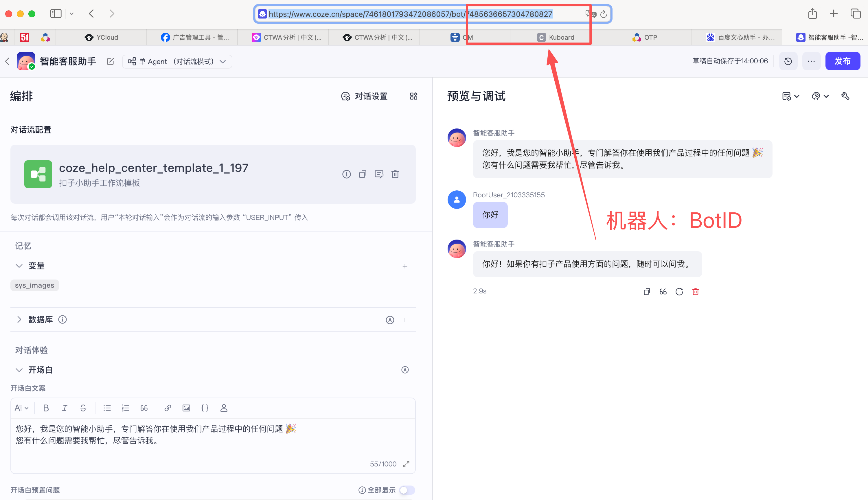Screen dimensions: 868x500
Task: Toggle the 全部显示 switch
Action: (x=407, y=490)
